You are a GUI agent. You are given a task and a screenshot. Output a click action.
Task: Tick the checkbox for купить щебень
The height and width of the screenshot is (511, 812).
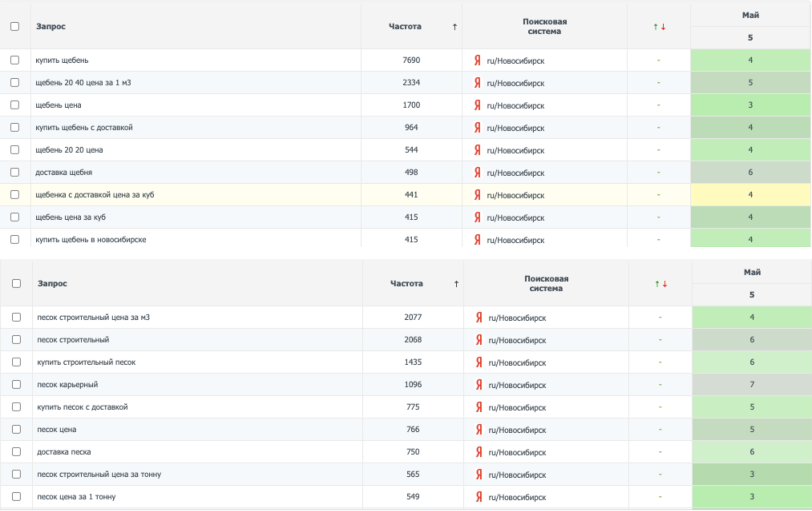tap(15, 60)
